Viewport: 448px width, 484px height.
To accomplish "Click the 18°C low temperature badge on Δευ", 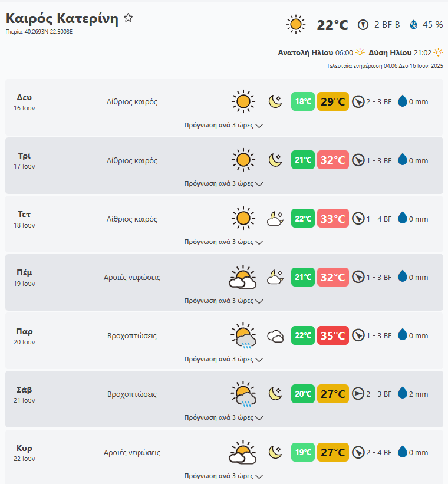I will click(303, 101).
